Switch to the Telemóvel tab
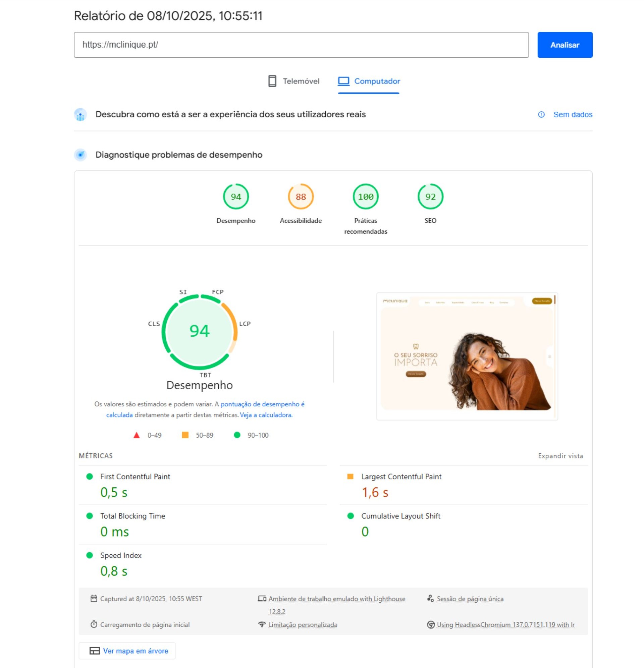This screenshot has width=644, height=668. click(x=293, y=81)
